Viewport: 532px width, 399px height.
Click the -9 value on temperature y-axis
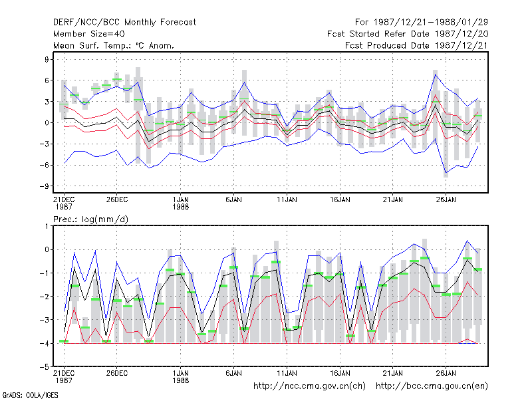(x=45, y=186)
